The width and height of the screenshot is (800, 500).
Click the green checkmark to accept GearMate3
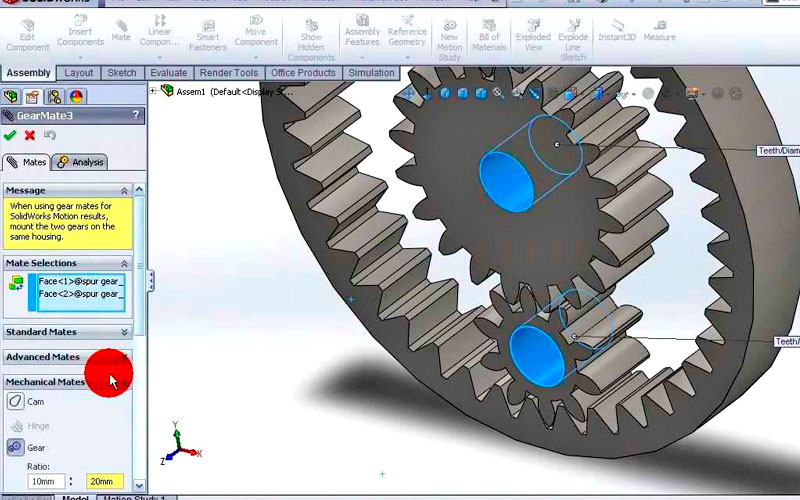coord(10,135)
